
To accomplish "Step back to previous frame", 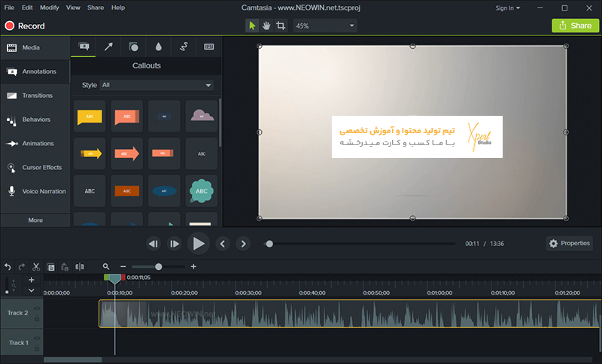I will coord(154,244).
